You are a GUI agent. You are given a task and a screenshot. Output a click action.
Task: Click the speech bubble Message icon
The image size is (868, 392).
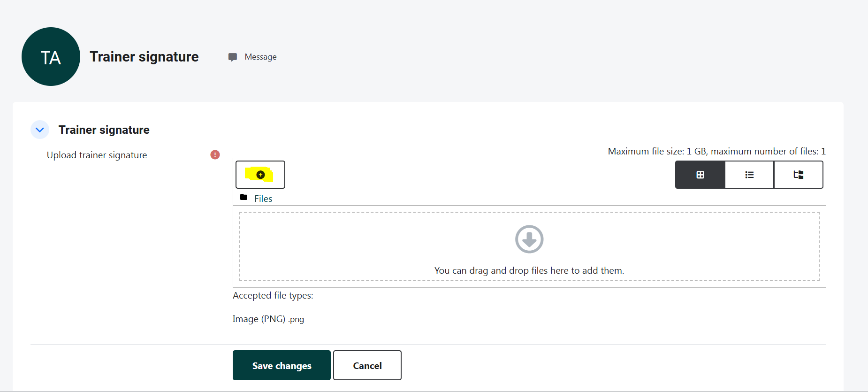pos(232,57)
